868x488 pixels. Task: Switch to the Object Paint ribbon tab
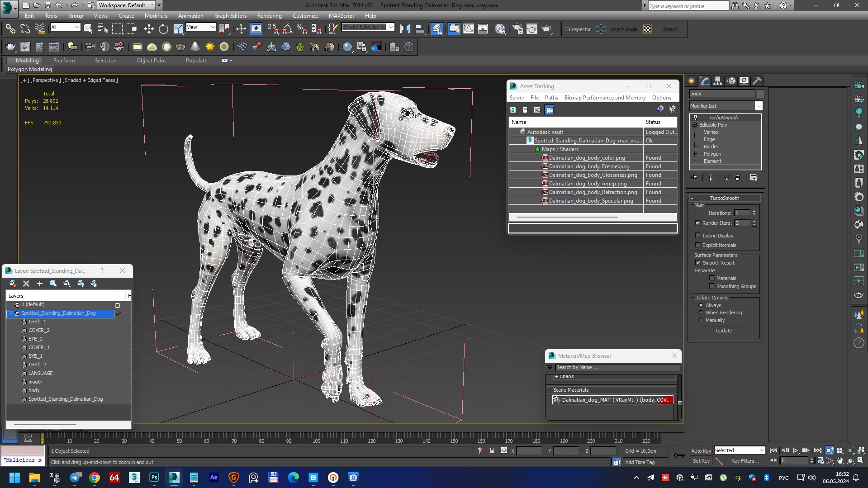click(151, 61)
